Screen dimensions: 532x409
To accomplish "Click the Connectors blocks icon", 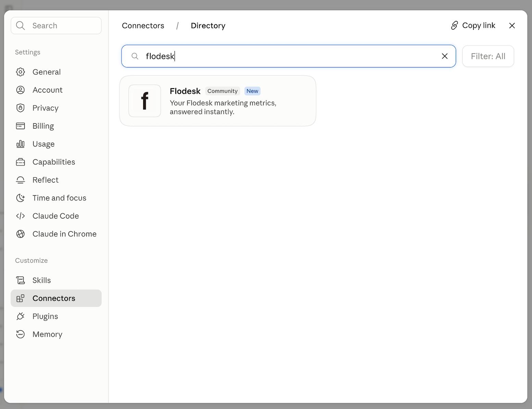I will 21,298.
